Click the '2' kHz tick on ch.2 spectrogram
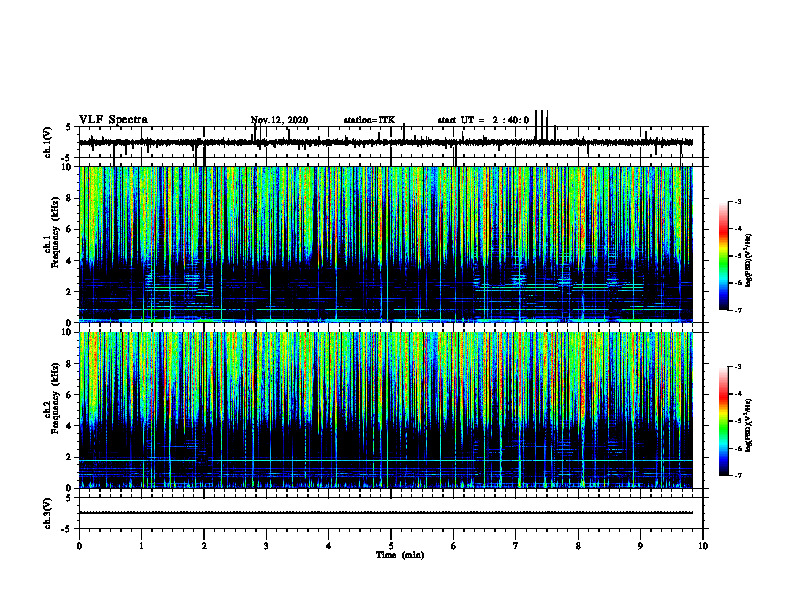The width and height of the screenshot is (792, 612). pyautogui.click(x=71, y=457)
